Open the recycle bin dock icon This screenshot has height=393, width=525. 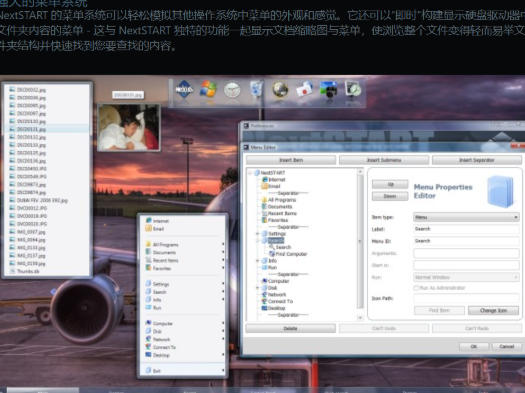[x=256, y=89]
